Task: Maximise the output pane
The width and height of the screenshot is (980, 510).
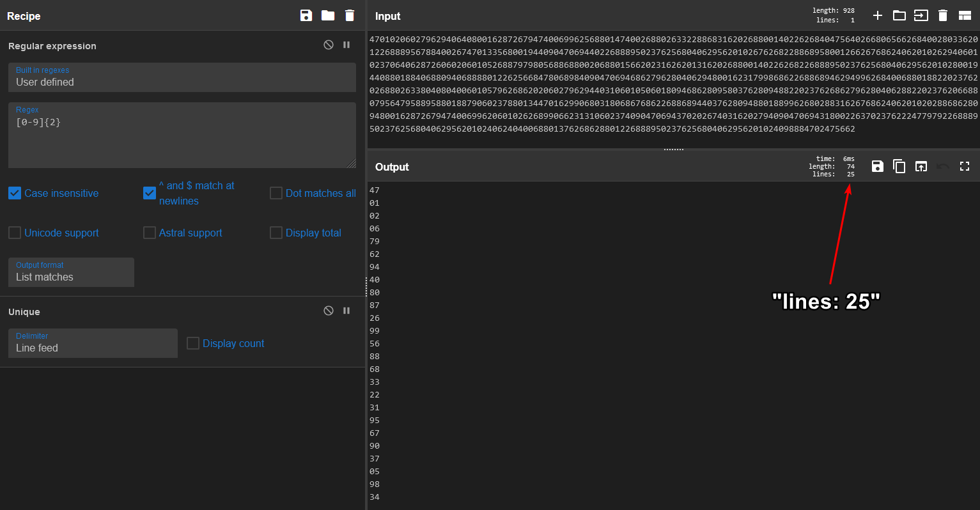Action: click(965, 166)
